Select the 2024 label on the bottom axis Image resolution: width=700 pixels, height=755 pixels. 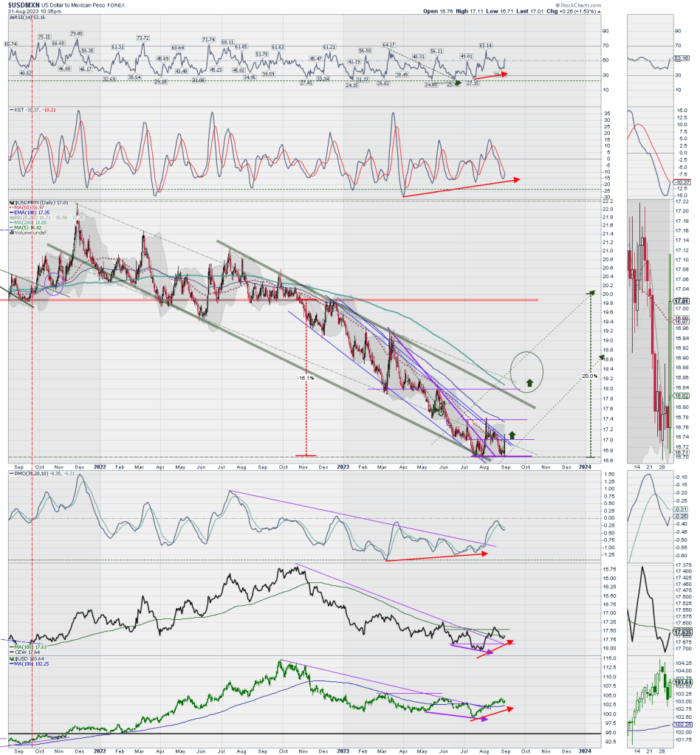[x=585, y=749]
